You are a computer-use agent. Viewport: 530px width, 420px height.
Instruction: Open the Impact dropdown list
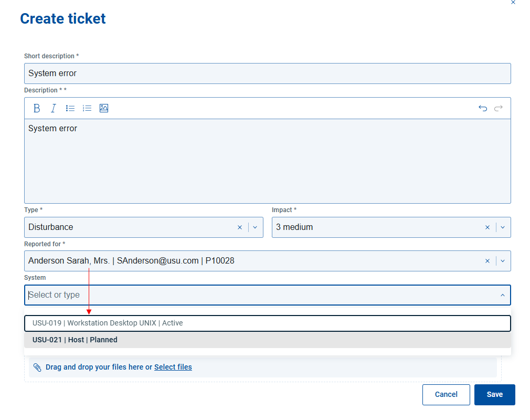click(x=503, y=227)
